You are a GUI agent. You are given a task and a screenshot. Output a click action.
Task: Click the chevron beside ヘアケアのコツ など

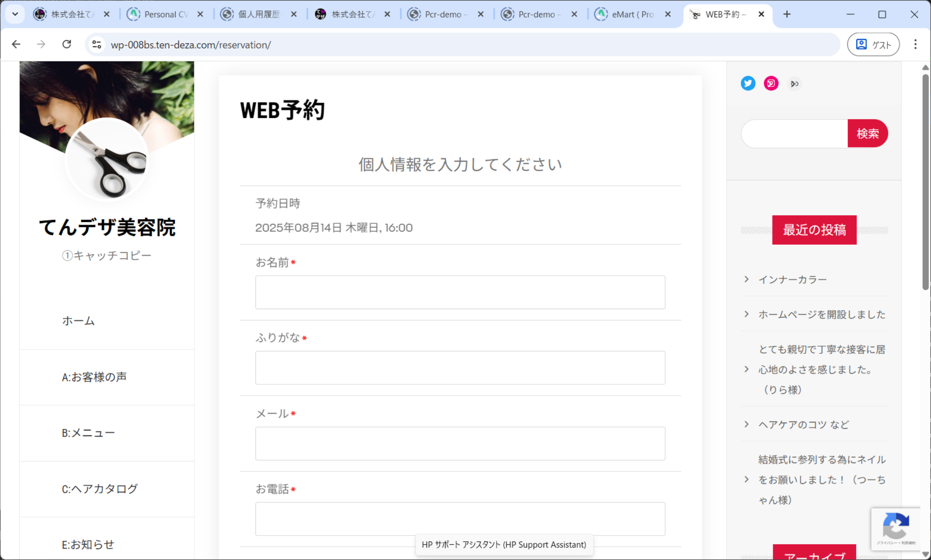(x=747, y=424)
